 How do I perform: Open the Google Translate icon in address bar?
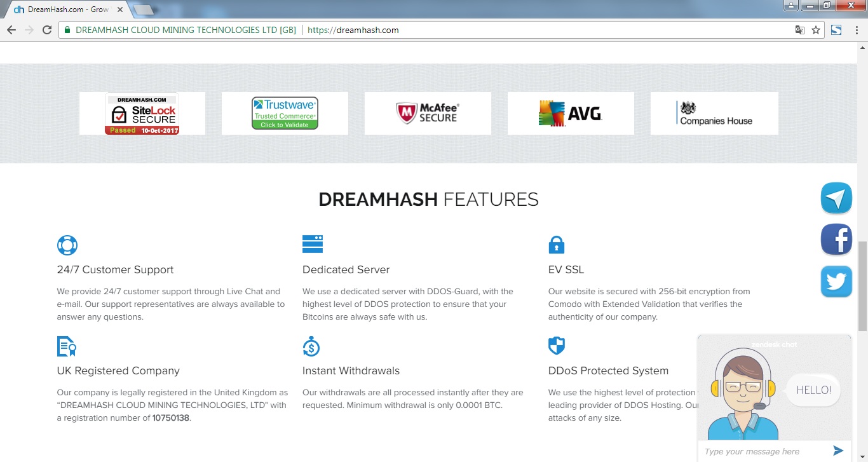tap(800, 30)
